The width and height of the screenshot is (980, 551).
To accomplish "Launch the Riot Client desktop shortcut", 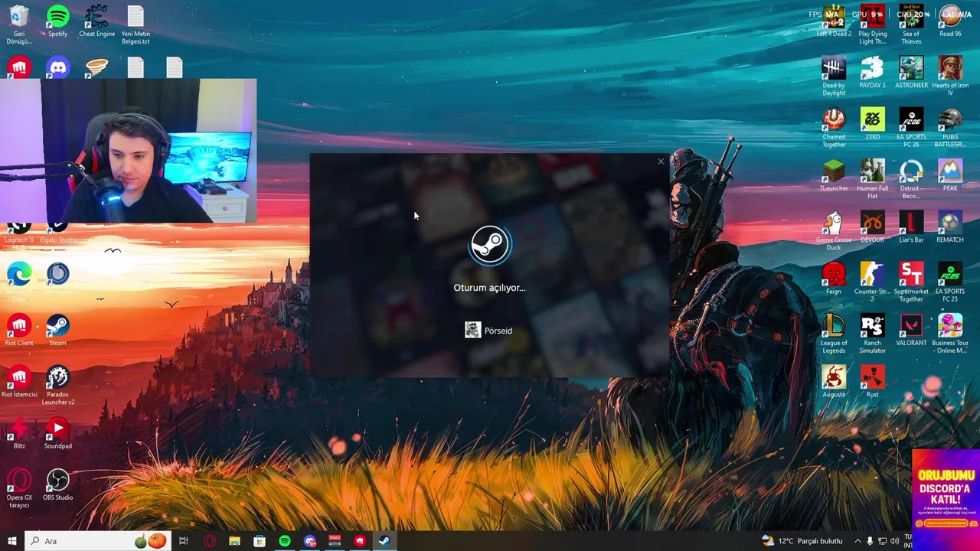I will pyautogui.click(x=19, y=330).
